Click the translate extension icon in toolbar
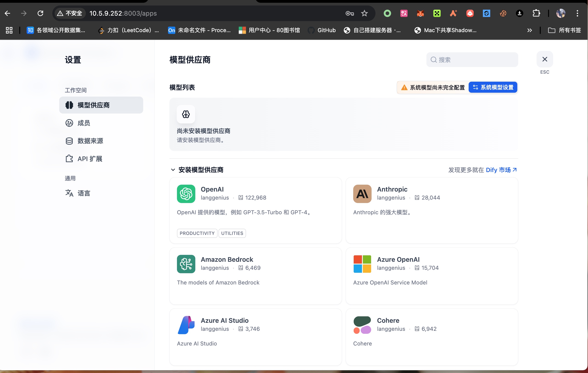588x373 pixels. click(x=404, y=13)
